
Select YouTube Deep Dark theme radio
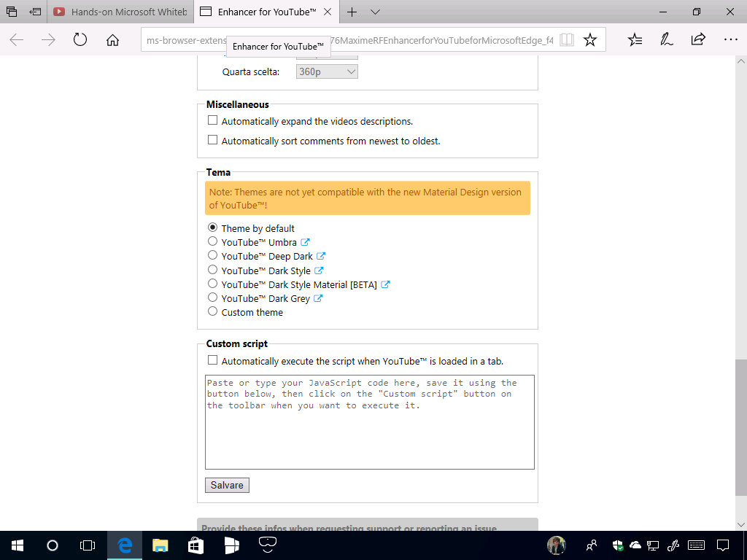click(212, 255)
